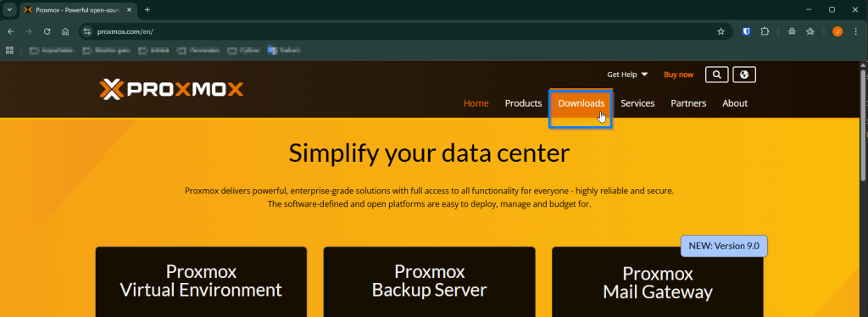Expand the Get Help dropdown
868x317 pixels.
point(627,75)
